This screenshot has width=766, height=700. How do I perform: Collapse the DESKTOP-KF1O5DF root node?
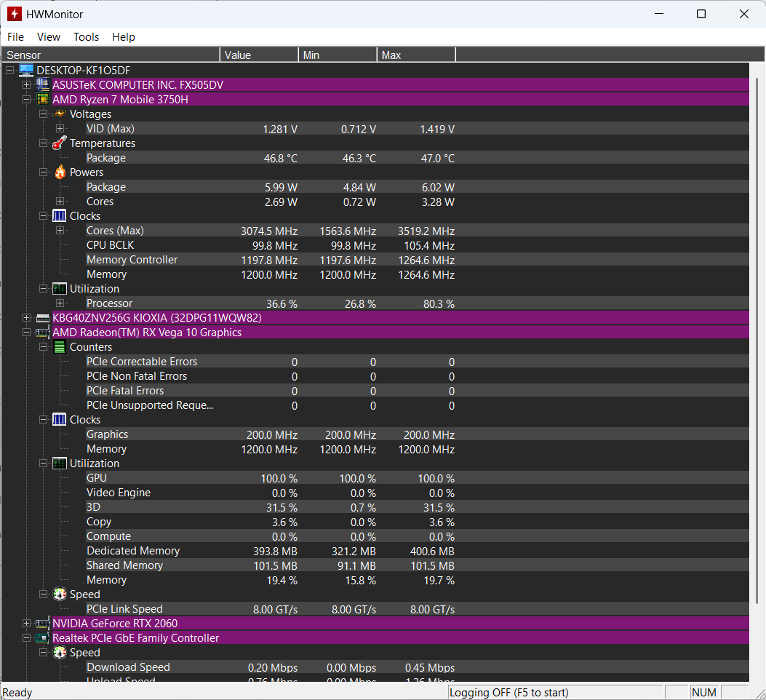pyautogui.click(x=9, y=71)
